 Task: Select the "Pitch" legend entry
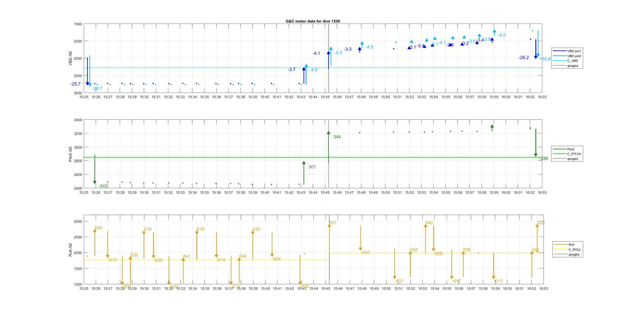pos(564,149)
